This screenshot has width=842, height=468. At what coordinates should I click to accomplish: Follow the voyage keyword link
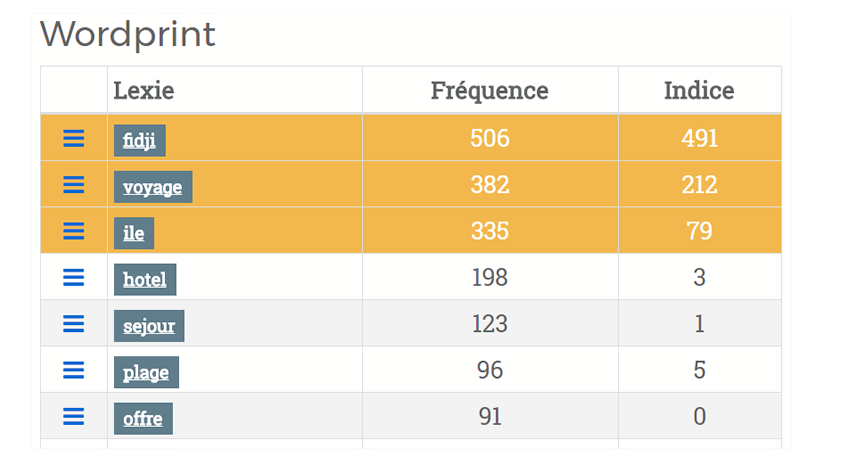(x=153, y=187)
